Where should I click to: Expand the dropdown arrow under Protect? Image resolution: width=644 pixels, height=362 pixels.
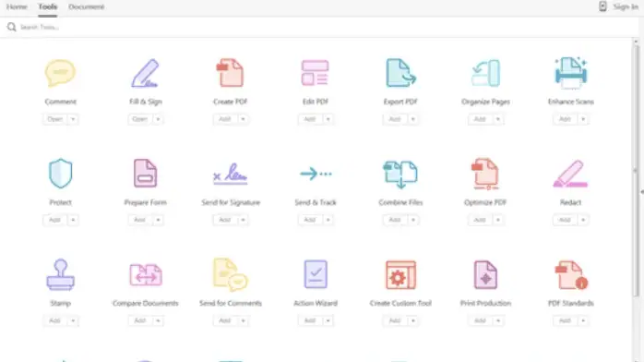click(73, 220)
